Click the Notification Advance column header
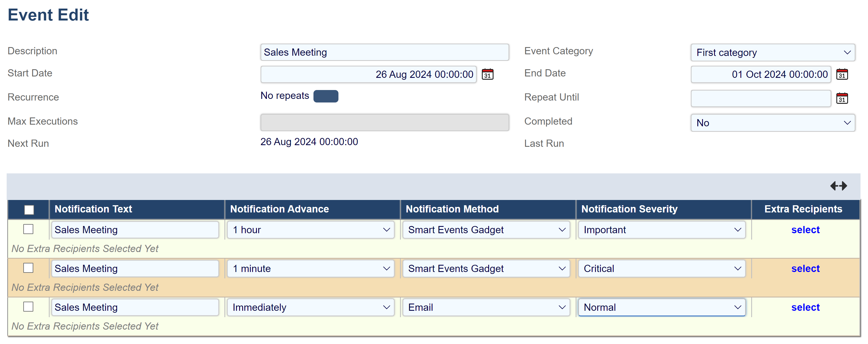Image resolution: width=868 pixels, height=344 pixels. coord(279,209)
